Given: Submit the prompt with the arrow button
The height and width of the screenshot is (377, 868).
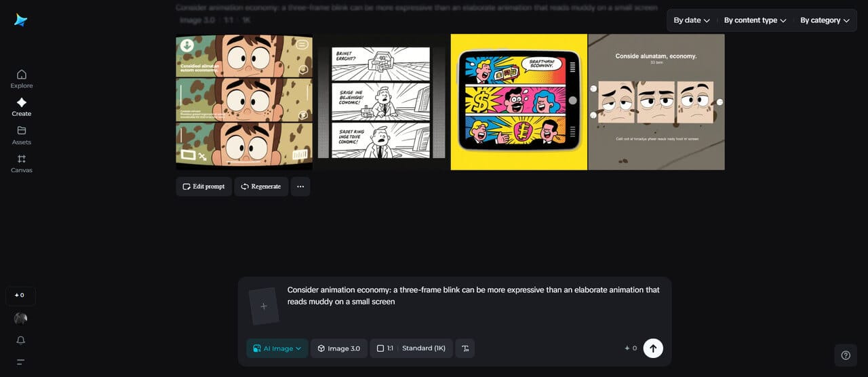Looking at the screenshot, I should pyautogui.click(x=652, y=348).
